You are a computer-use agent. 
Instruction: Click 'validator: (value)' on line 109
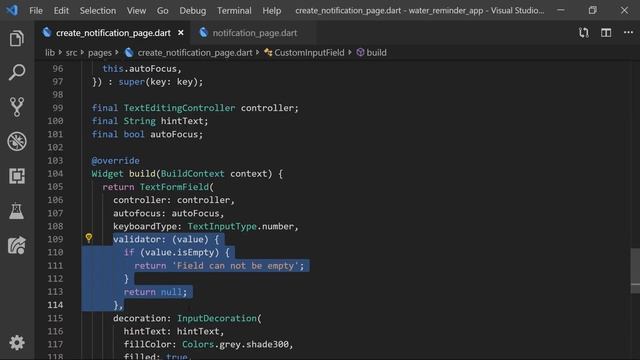click(x=161, y=239)
